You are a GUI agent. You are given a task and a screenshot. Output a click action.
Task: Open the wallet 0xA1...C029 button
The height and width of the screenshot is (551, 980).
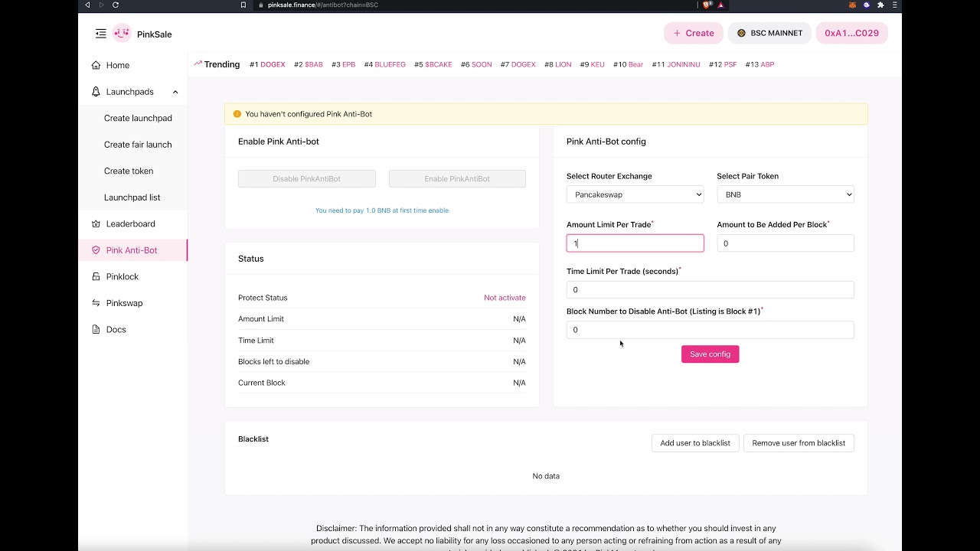tap(852, 33)
